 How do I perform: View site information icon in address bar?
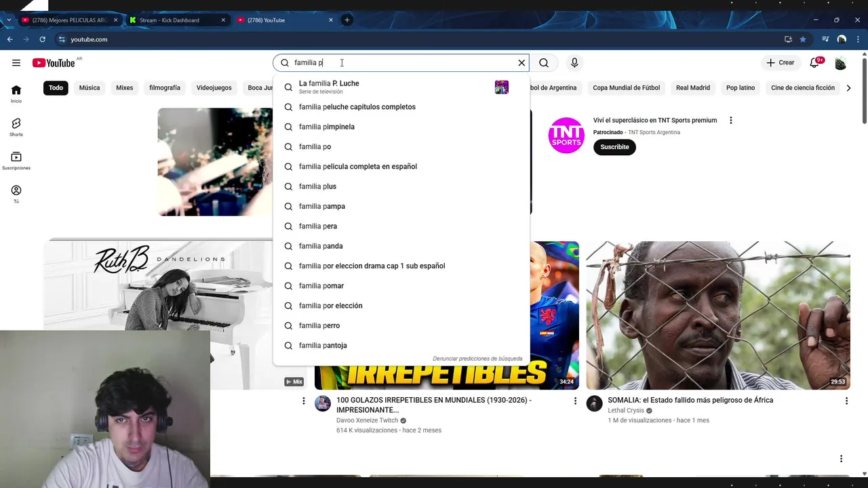coord(62,39)
